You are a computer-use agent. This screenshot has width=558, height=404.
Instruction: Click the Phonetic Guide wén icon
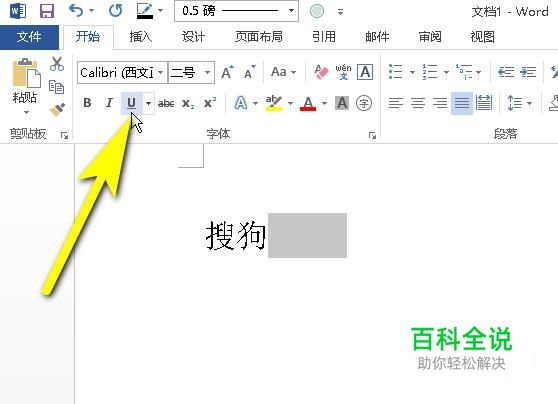[x=343, y=72]
